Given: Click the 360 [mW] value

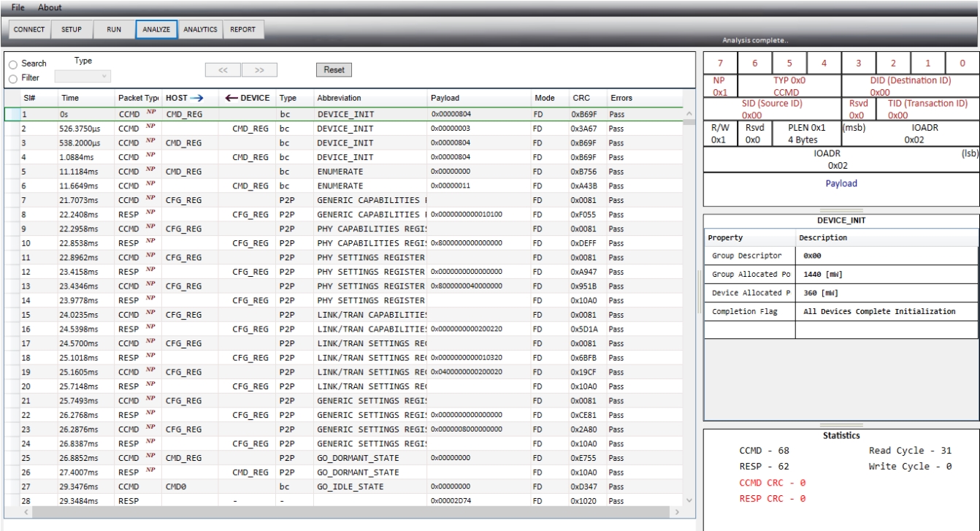Looking at the screenshot, I should click(819, 293).
